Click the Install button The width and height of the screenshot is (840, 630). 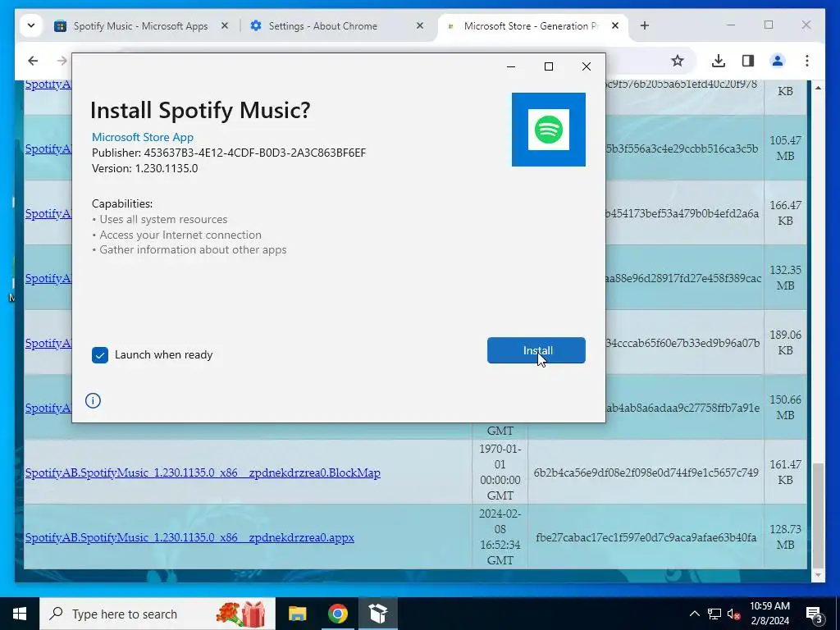[x=536, y=350]
